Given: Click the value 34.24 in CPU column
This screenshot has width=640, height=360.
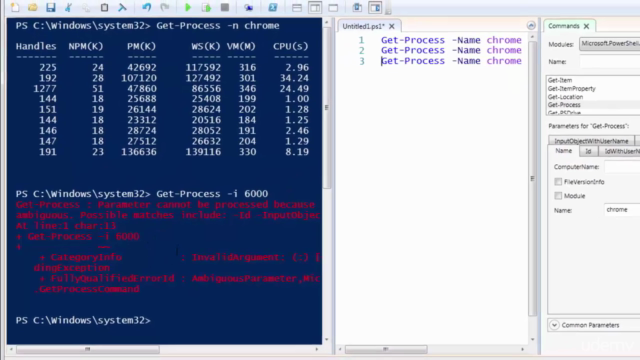Looking at the screenshot, I should [294, 78].
